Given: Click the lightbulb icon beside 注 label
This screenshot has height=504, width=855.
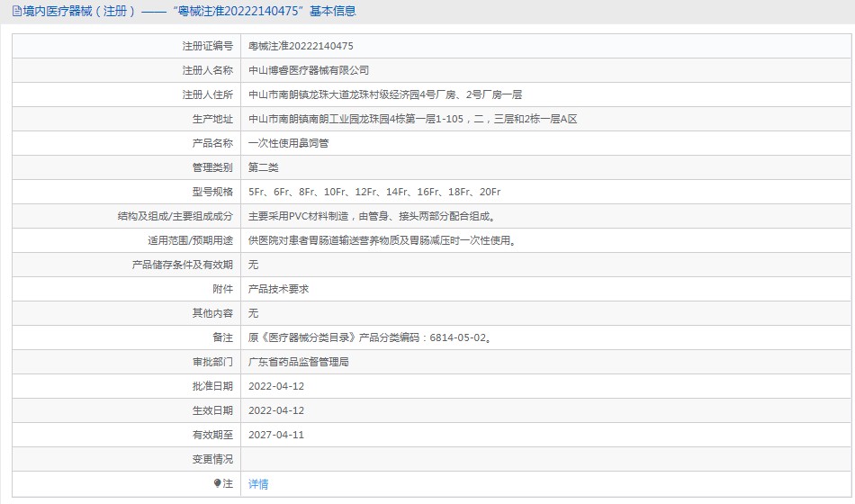Looking at the screenshot, I should click(217, 483).
